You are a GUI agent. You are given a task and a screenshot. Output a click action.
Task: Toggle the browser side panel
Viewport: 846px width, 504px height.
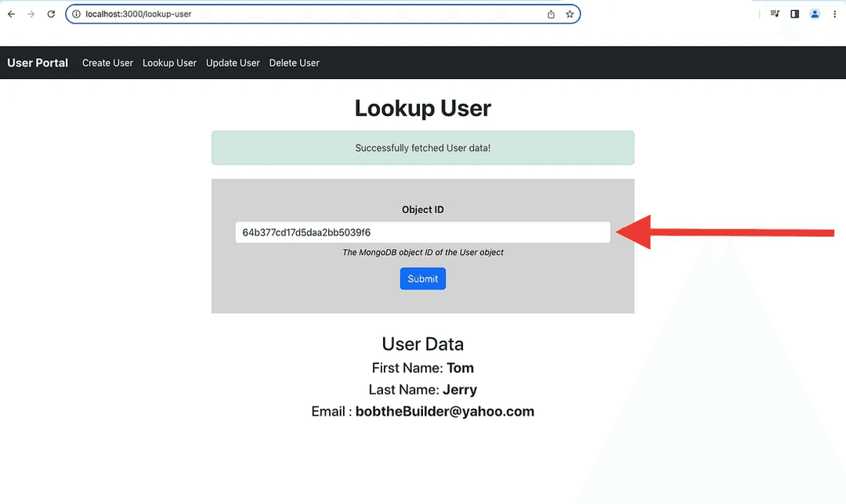[x=794, y=14]
